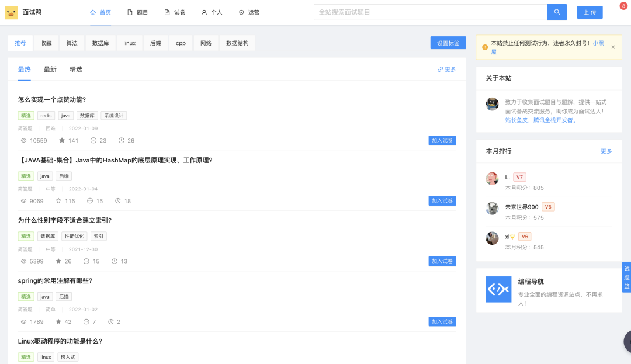This screenshot has height=364, width=631.
Task: Open the notification badge showing 8
Action: (x=623, y=6)
